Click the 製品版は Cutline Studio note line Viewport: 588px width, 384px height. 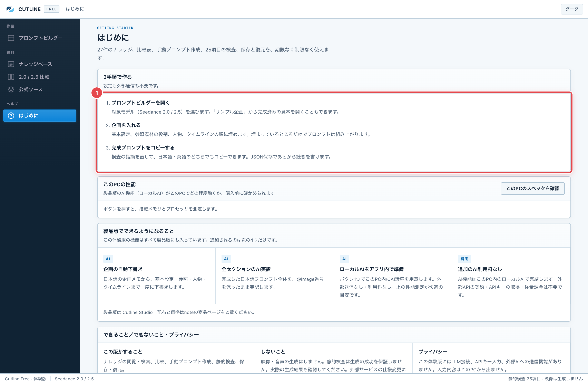(x=179, y=312)
